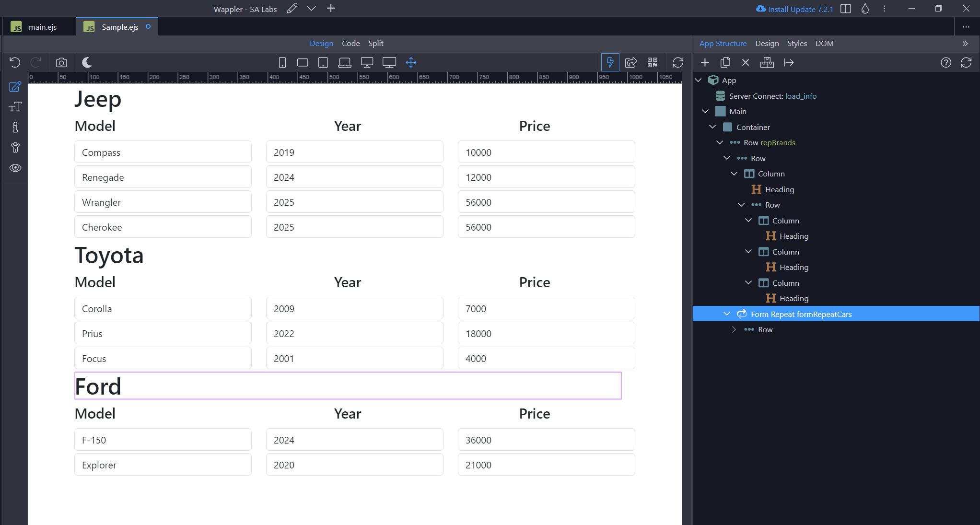Image resolution: width=980 pixels, height=525 pixels.
Task: Click Install Update 7.2.1 link
Action: (x=800, y=9)
